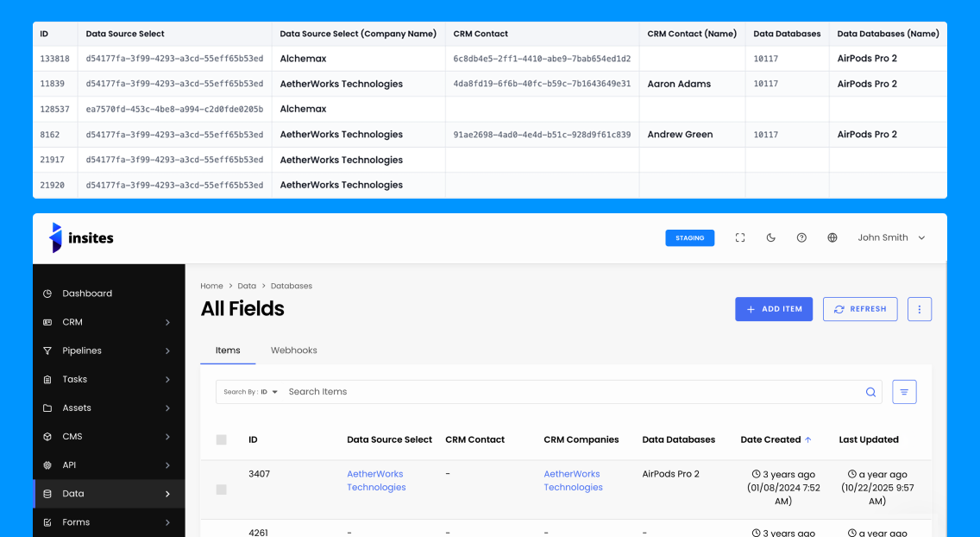Expand the Pipelines submenu chevron
The width and height of the screenshot is (980, 537).
(167, 351)
